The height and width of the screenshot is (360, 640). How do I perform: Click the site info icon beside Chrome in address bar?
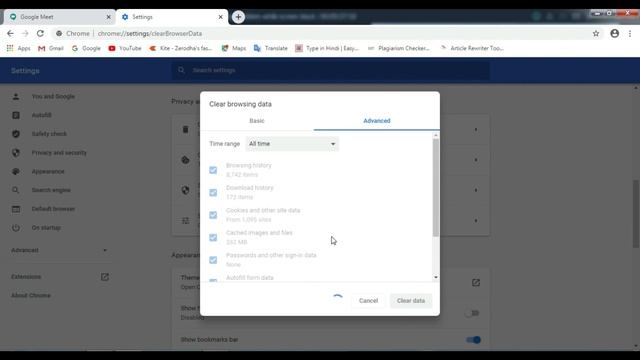point(59,33)
